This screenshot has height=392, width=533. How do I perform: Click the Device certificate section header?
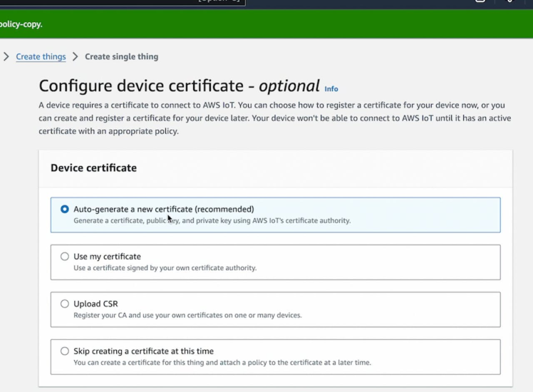tap(93, 168)
